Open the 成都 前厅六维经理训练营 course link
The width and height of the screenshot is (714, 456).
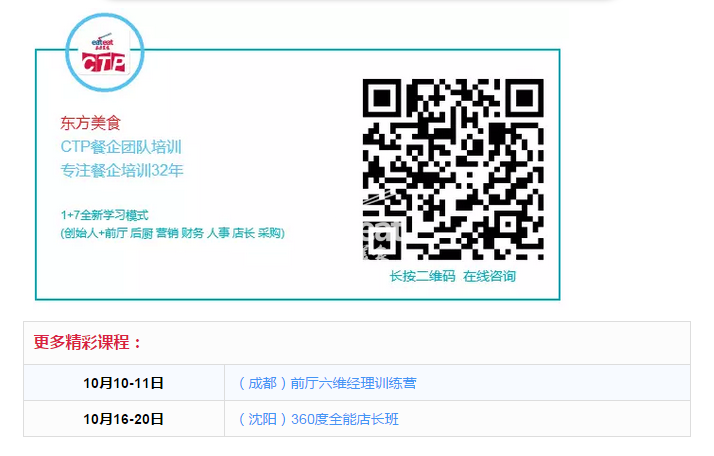[327, 383]
